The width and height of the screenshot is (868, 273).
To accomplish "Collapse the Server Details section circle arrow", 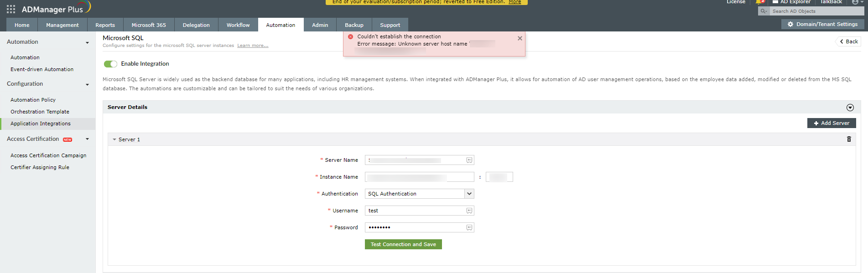I will tap(850, 108).
